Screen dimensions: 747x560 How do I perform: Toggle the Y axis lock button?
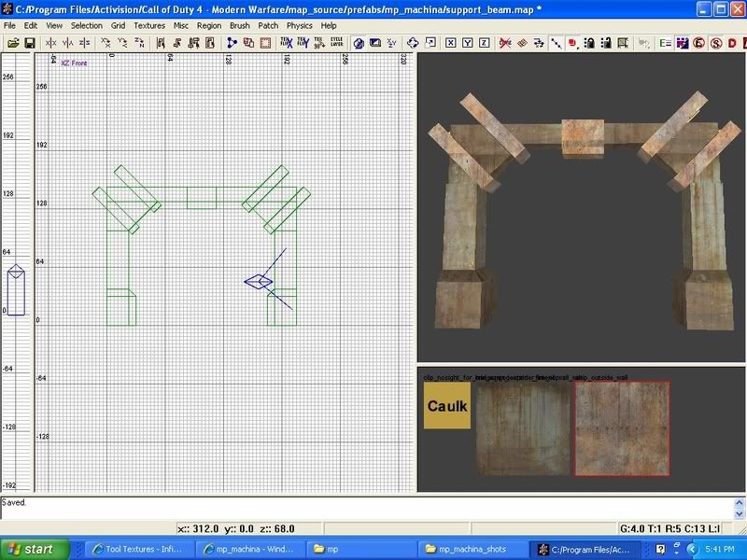[468, 43]
